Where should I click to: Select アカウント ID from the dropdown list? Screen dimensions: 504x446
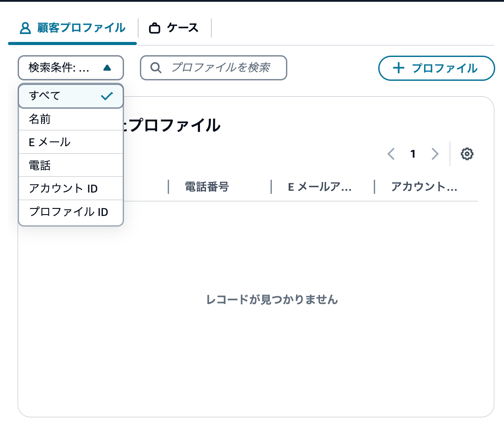(x=71, y=189)
